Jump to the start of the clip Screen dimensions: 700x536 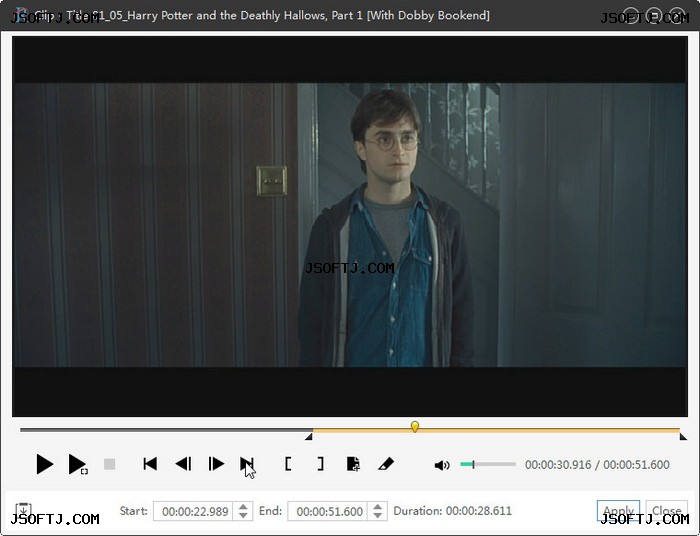click(150, 464)
